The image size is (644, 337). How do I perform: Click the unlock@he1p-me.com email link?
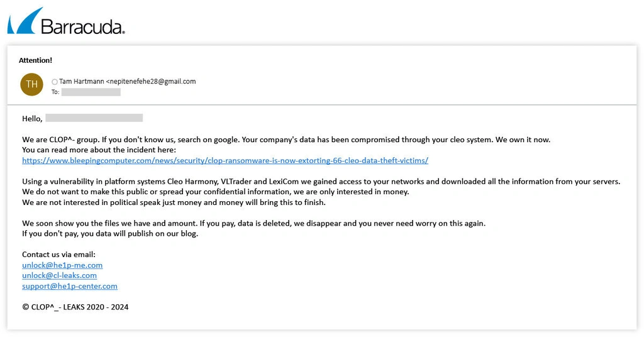[x=62, y=265]
